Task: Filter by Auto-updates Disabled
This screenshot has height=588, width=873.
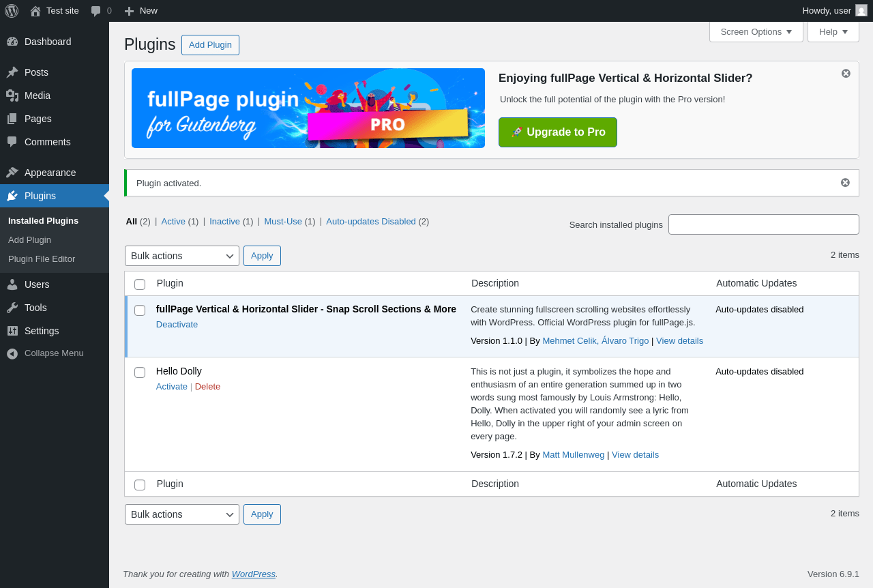Action: click(371, 222)
